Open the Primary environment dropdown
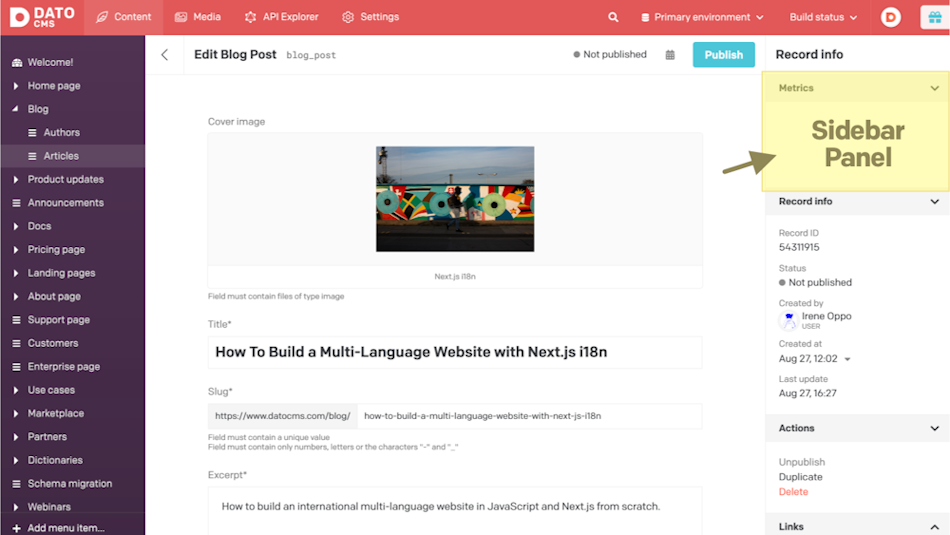This screenshot has height=535, width=950. pos(702,17)
